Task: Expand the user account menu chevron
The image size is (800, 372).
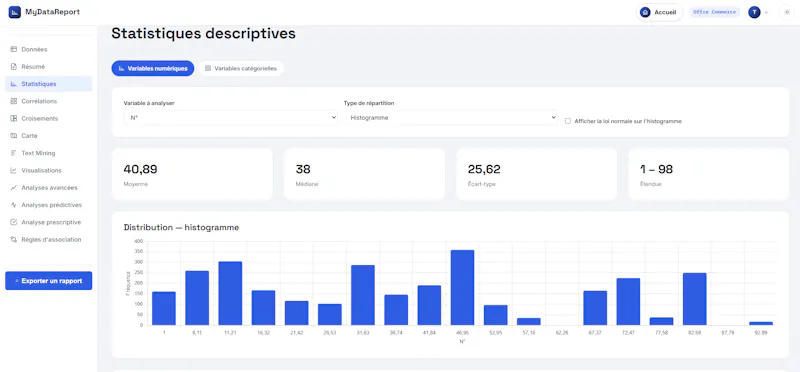Action: pyautogui.click(x=766, y=13)
